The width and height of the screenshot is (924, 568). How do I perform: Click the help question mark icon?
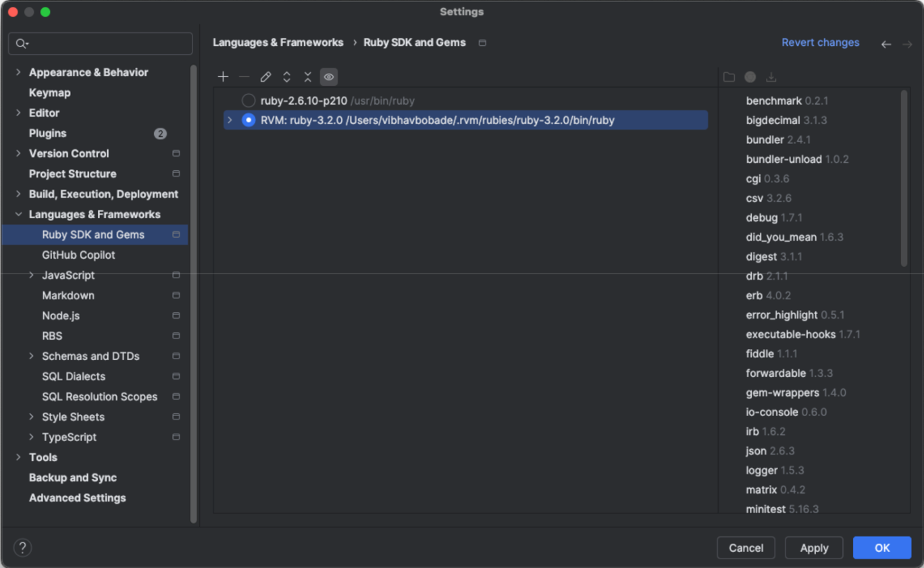22,547
